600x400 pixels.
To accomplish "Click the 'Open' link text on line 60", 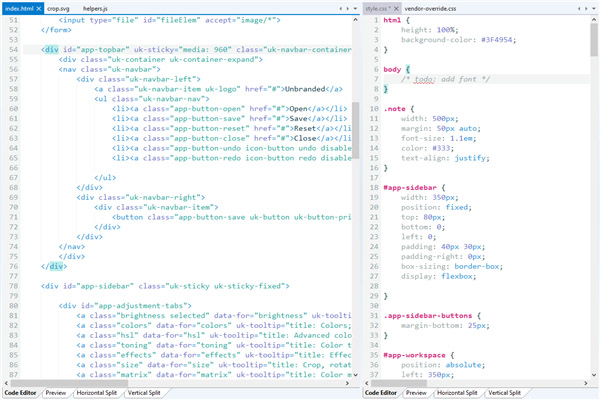I will pos(298,109).
